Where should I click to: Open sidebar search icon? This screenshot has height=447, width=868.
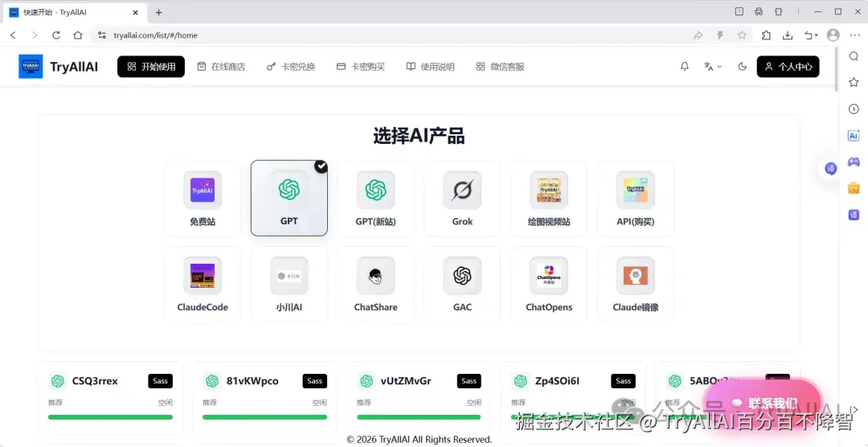tap(854, 56)
